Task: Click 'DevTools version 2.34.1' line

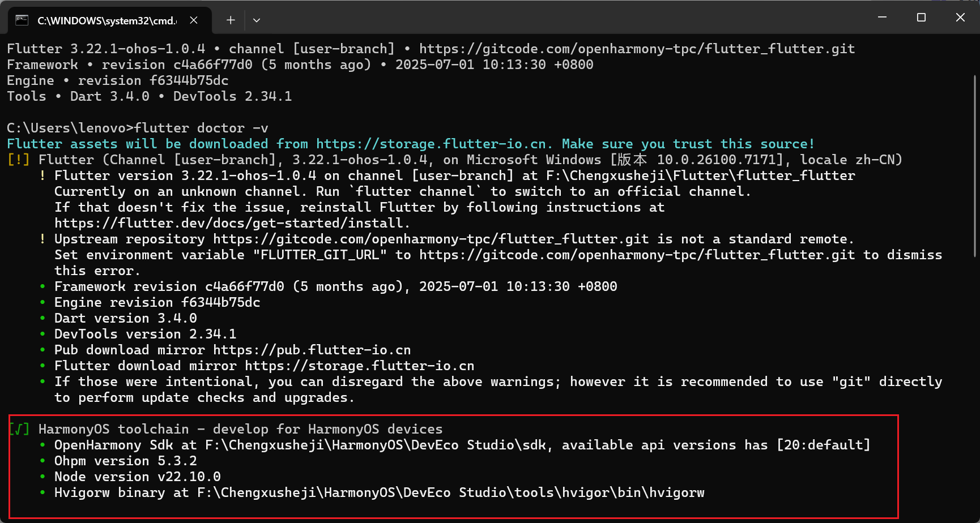Action: pyautogui.click(x=146, y=334)
